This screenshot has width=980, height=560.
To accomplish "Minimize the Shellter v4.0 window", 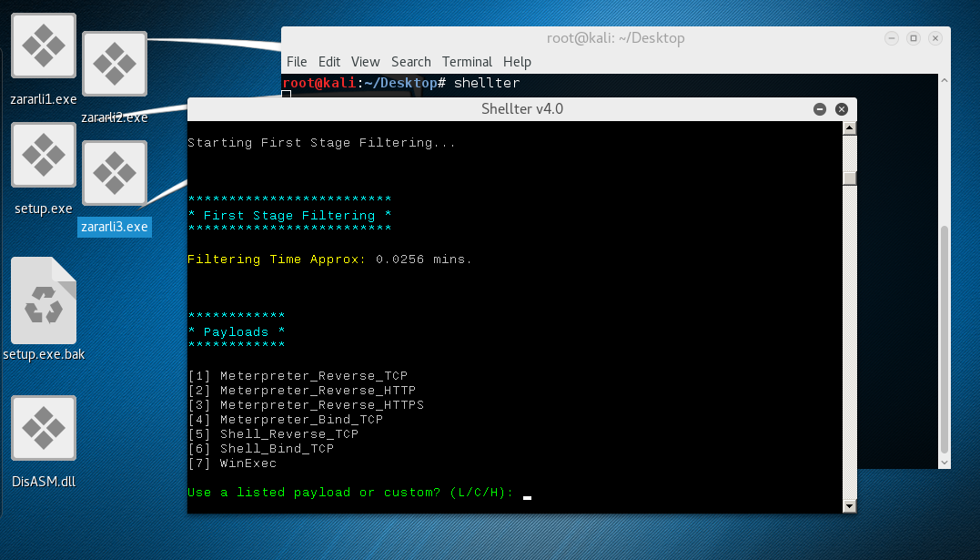I will 820,109.
